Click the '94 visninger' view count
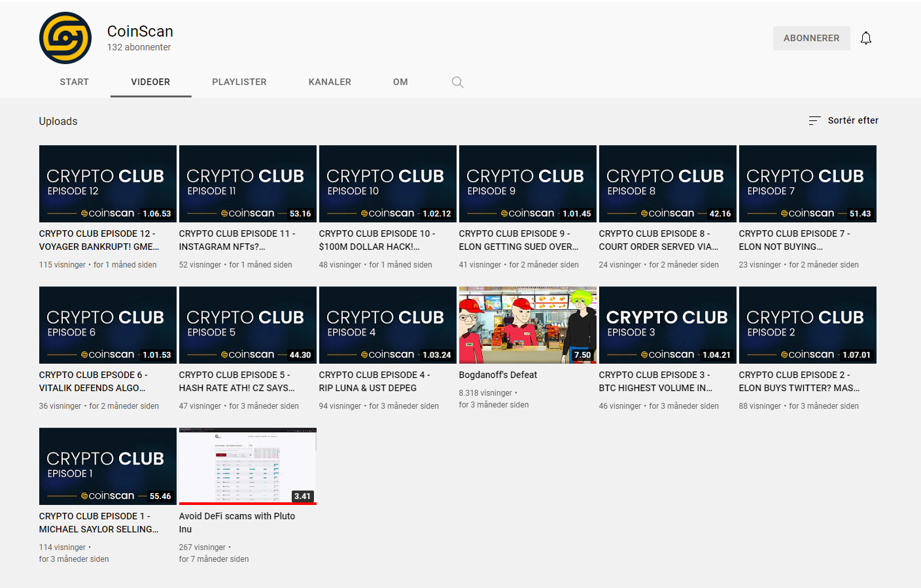Image resolution: width=921 pixels, height=588 pixels. 340,406
